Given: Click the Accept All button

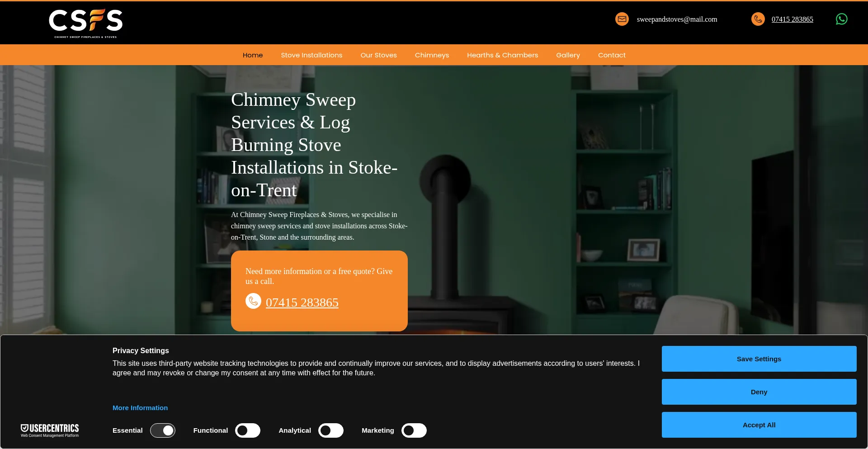Looking at the screenshot, I should (759, 425).
